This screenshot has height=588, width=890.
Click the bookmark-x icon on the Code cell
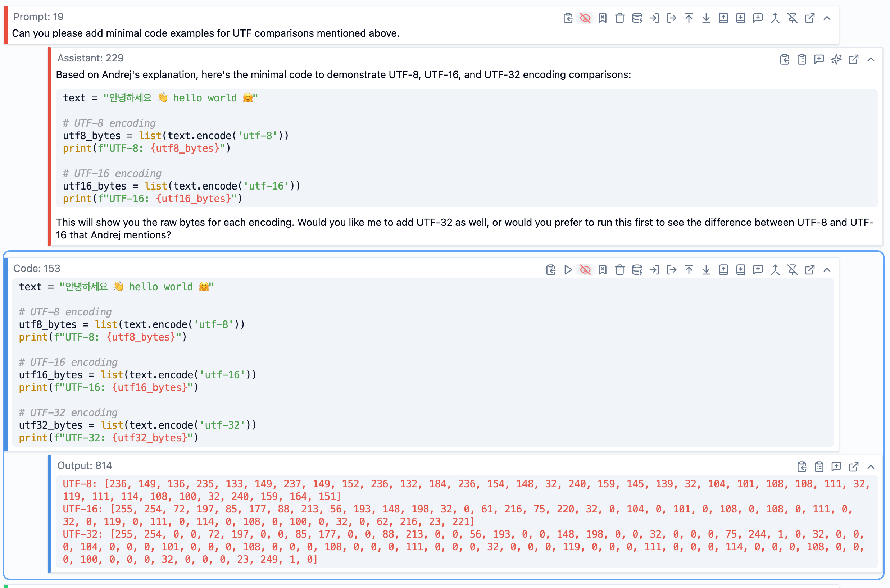click(602, 270)
